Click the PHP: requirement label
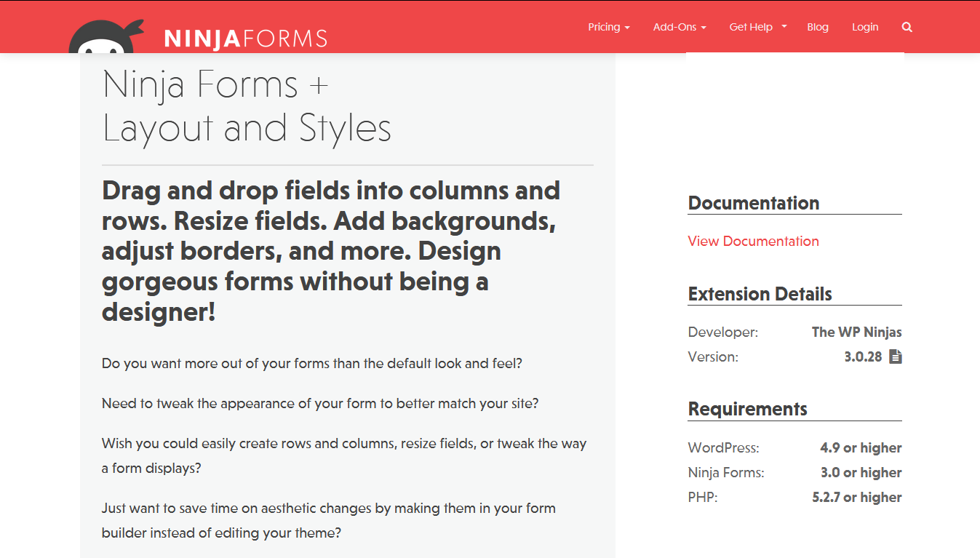The width and height of the screenshot is (980, 558). 703,497
